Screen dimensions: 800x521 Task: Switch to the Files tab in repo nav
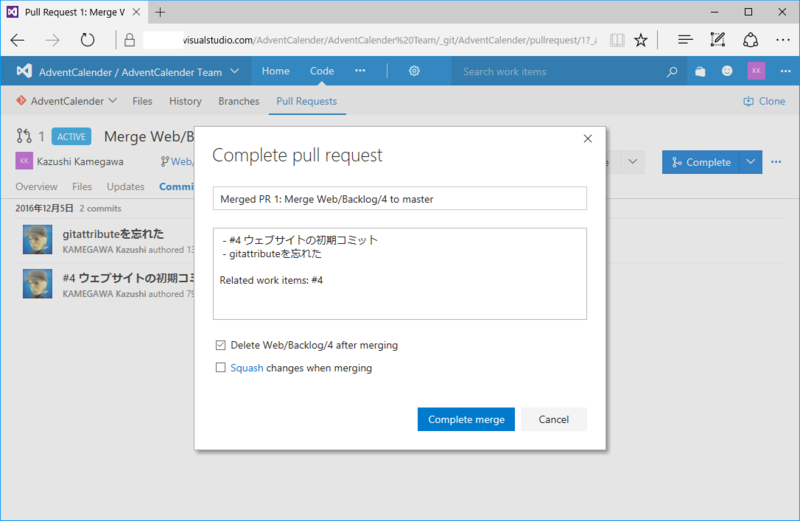[x=142, y=101]
